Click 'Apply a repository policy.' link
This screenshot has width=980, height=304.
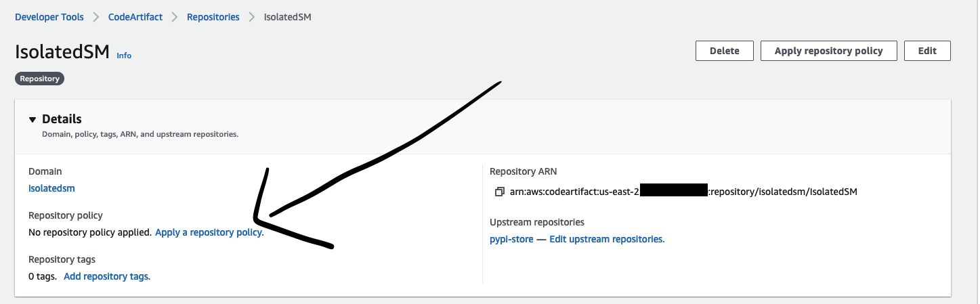[209, 232]
